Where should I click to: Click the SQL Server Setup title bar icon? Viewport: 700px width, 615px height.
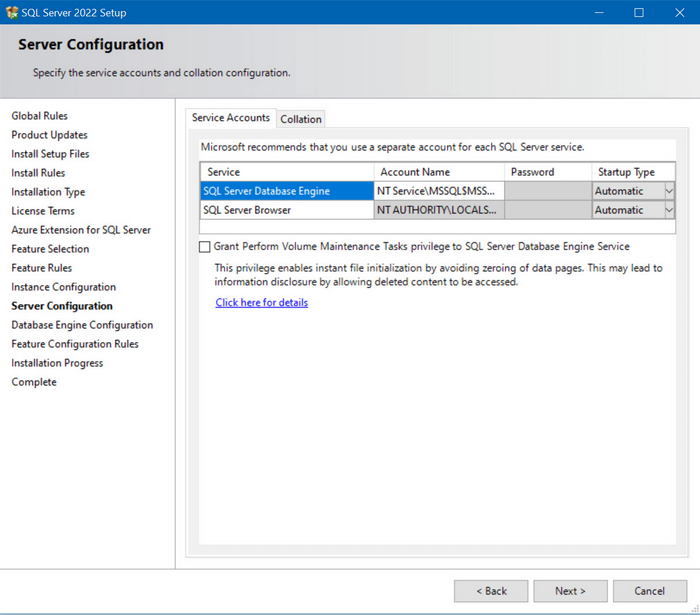(x=11, y=12)
